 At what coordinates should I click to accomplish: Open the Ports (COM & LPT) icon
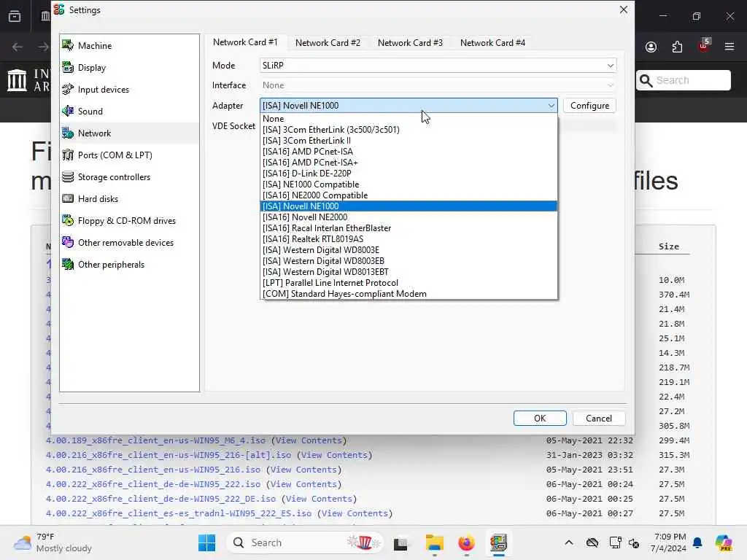coord(68,155)
